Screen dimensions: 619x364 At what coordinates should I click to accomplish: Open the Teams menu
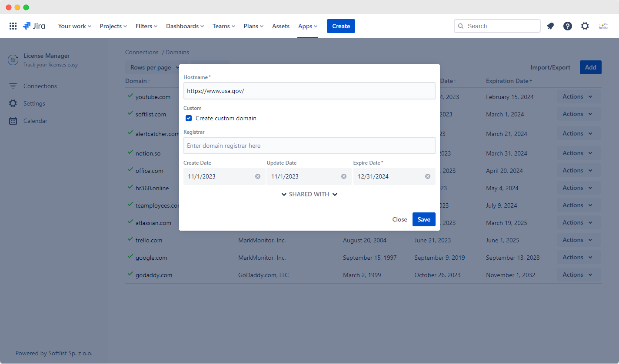(x=224, y=26)
